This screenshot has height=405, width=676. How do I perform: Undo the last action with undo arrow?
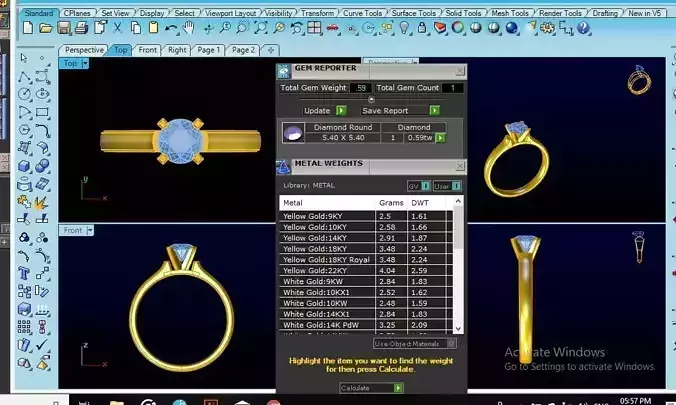pos(171,28)
